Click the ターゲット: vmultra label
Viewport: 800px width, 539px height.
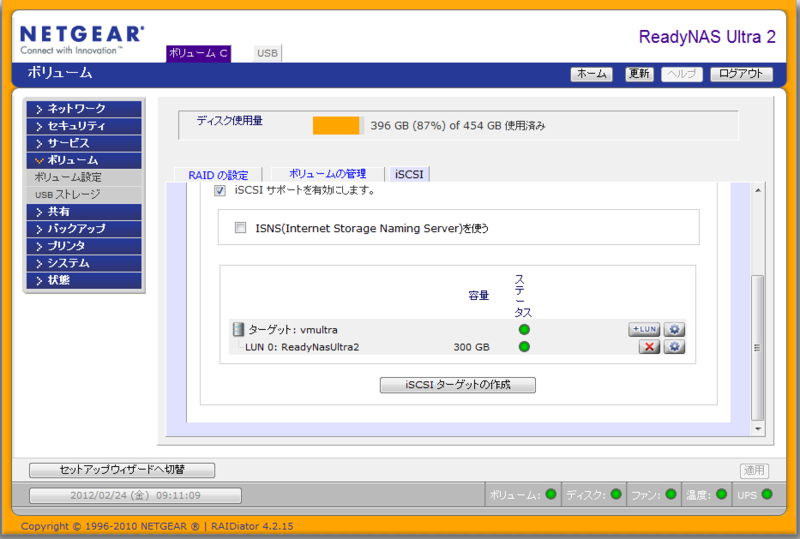[293, 330]
